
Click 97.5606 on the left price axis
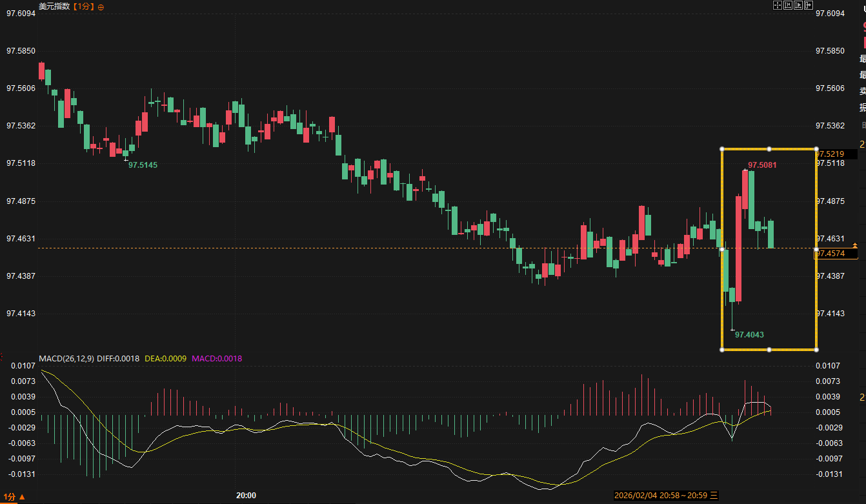(19, 88)
